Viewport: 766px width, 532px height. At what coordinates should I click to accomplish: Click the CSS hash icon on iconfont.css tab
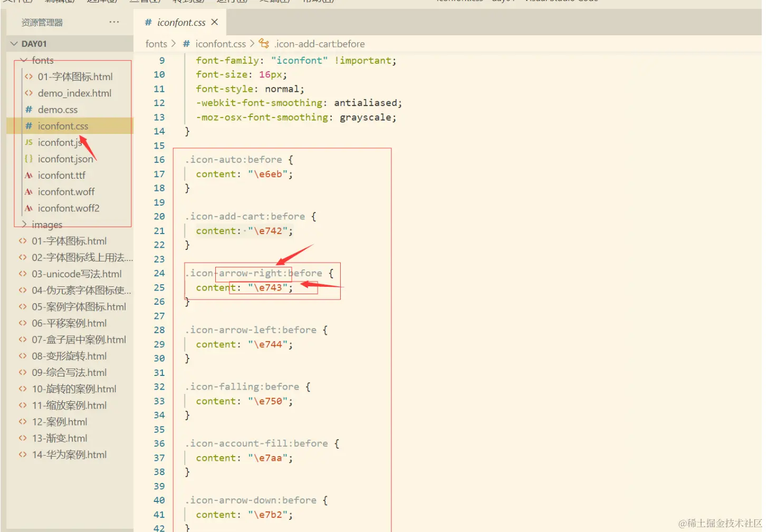148,22
